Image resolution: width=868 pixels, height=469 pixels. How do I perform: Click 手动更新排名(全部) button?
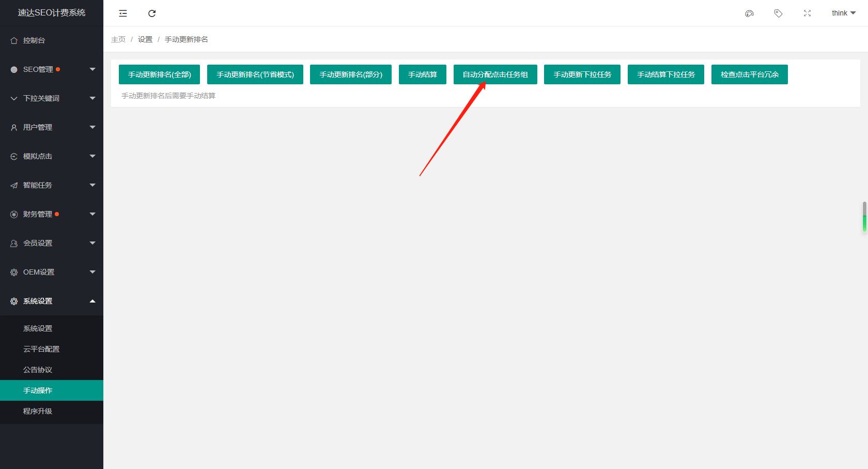(159, 74)
